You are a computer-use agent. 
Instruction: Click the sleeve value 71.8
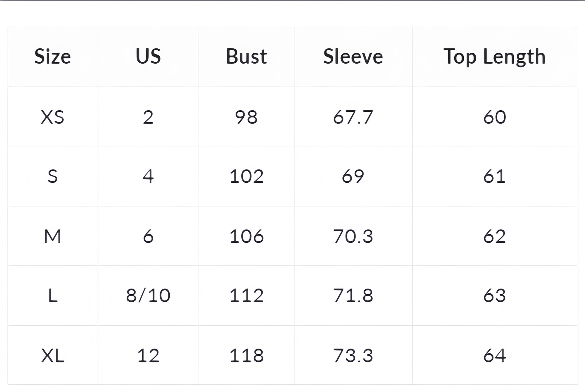[353, 296]
